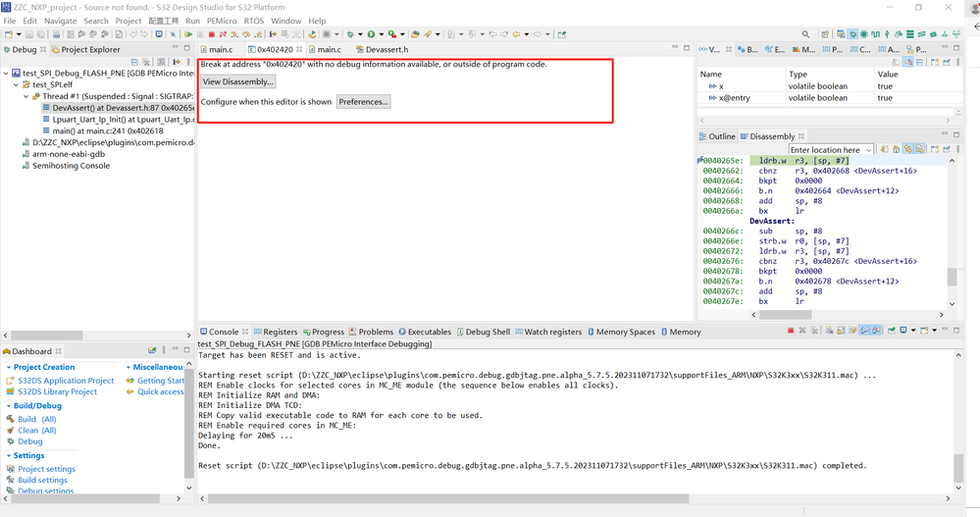Collapse the Project Creation dashboard section
Viewport: 980px width, 517px height.
coord(8,368)
